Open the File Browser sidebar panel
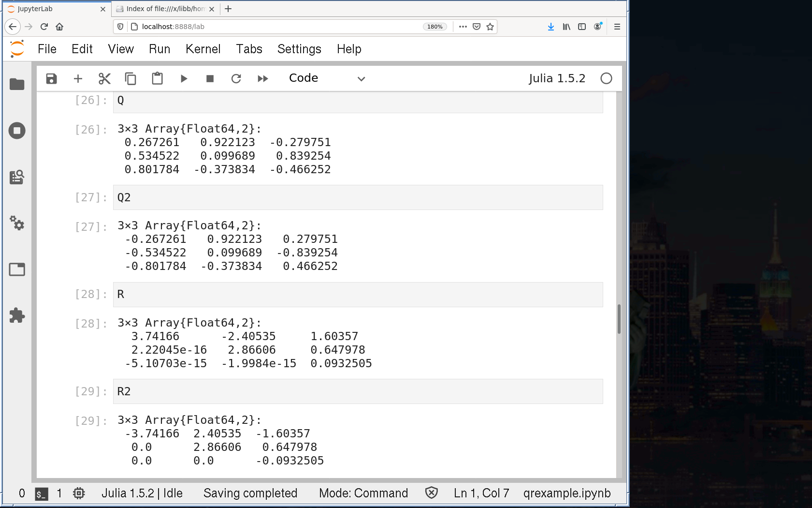 (x=17, y=84)
